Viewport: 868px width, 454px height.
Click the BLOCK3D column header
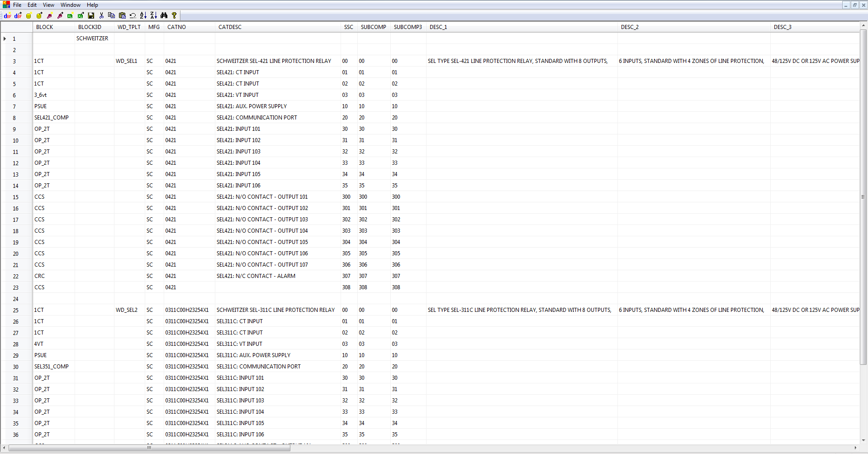pos(94,27)
